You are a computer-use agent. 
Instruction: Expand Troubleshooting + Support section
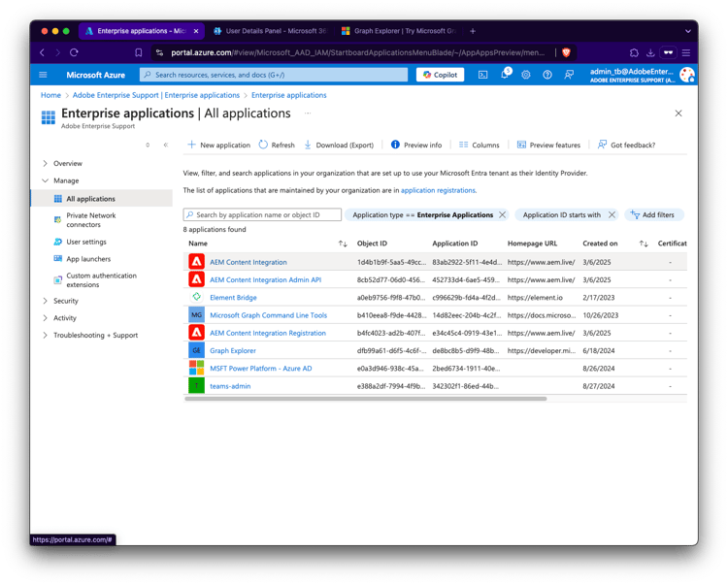(45, 335)
